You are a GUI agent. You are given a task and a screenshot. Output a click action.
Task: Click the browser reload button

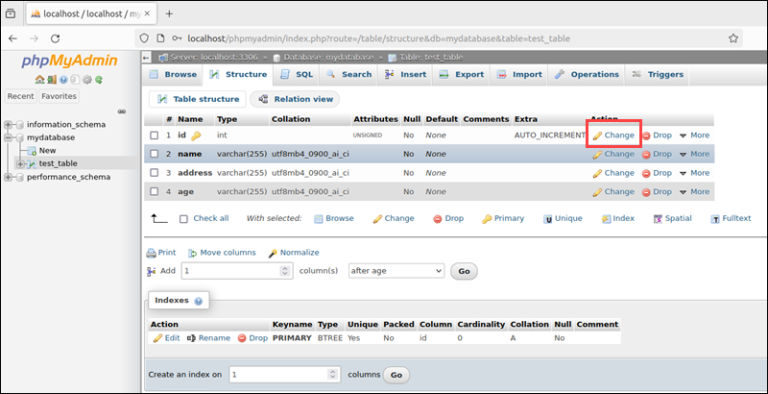click(x=55, y=38)
